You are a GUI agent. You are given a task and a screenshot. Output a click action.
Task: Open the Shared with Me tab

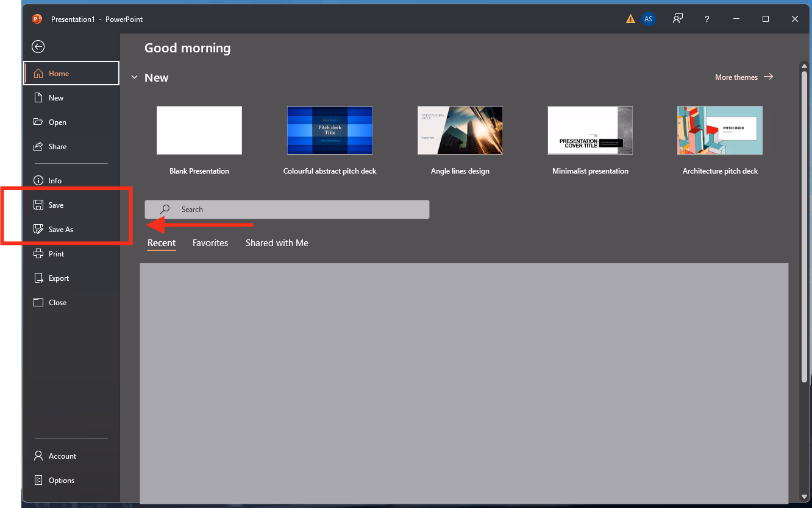(x=277, y=242)
